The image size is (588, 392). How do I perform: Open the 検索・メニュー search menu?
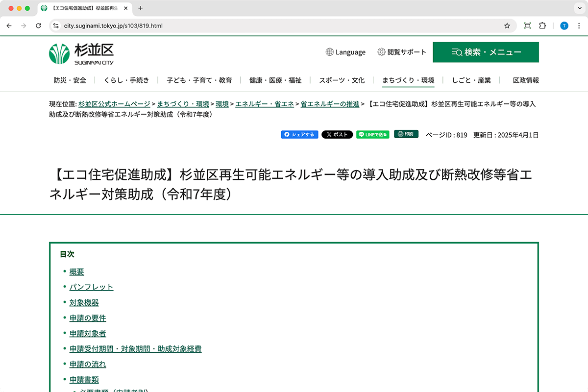point(486,52)
